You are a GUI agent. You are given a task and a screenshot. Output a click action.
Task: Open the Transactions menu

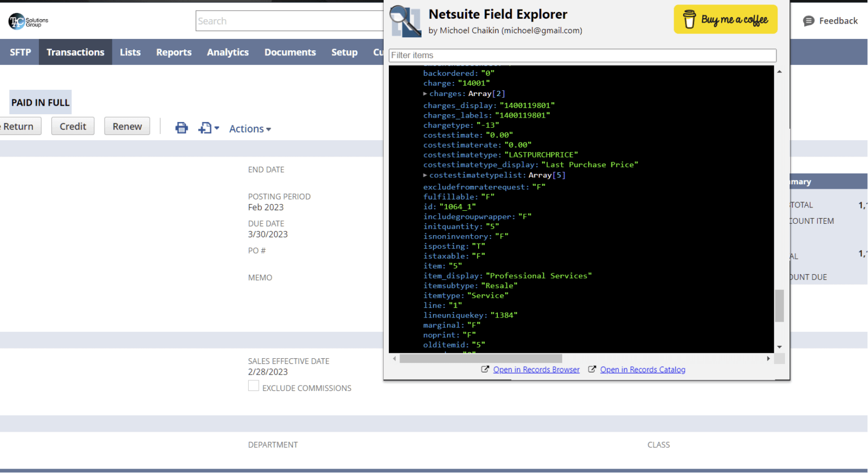pyautogui.click(x=75, y=52)
